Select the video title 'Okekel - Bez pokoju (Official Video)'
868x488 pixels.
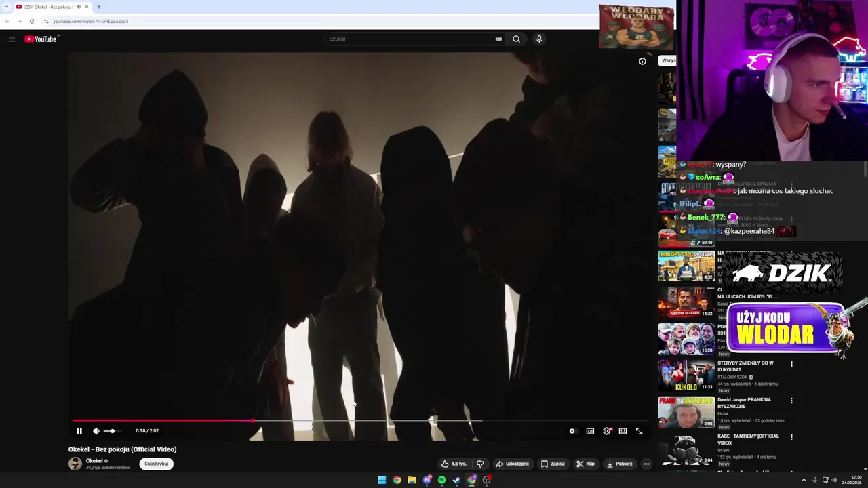pyautogui.click(x=122, y=449)
